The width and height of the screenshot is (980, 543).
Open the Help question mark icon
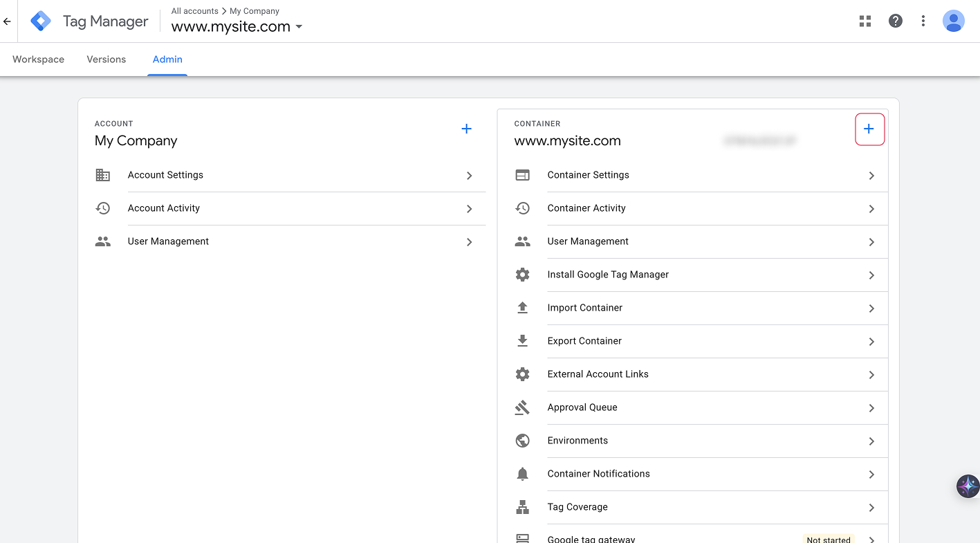[896, 21]
